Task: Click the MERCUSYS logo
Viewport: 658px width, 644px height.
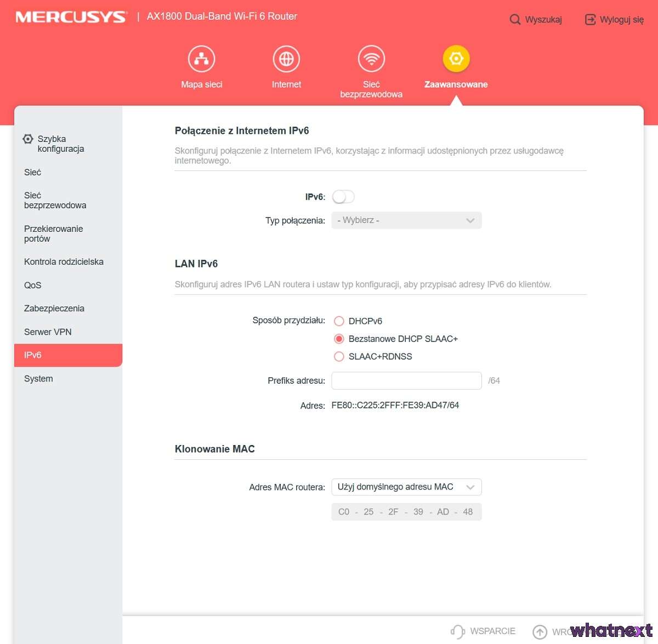Action: 71,17
